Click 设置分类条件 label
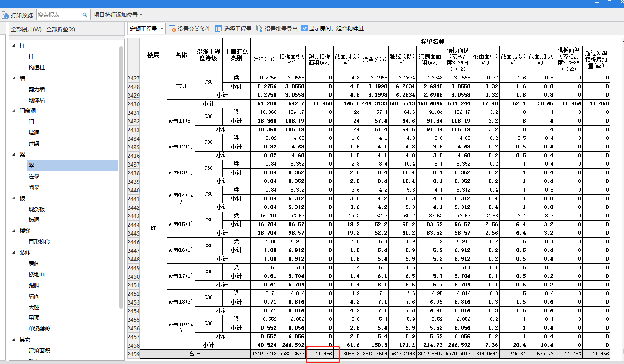Screen dimensions: 624x364 coord(194,29)
